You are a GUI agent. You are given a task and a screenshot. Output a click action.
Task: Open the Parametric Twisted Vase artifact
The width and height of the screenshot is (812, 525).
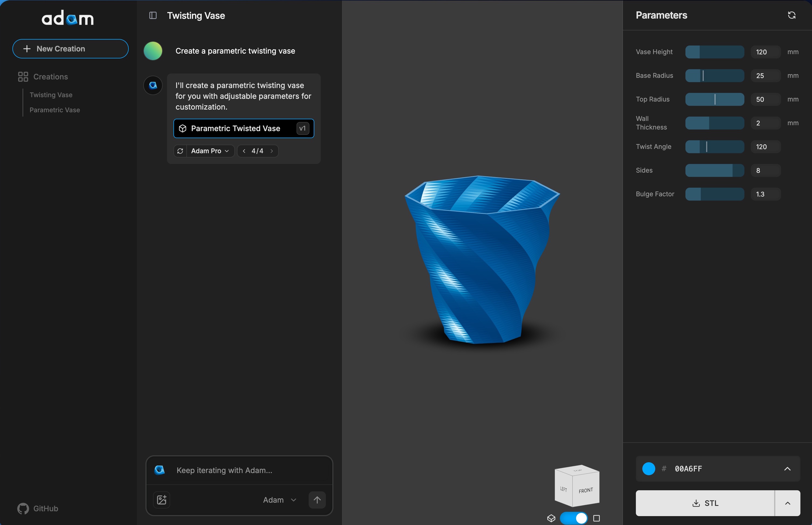click(243, 128)
